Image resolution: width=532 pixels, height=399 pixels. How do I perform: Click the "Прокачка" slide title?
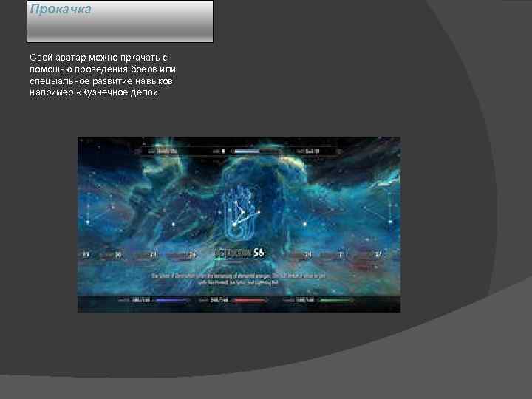61,9
